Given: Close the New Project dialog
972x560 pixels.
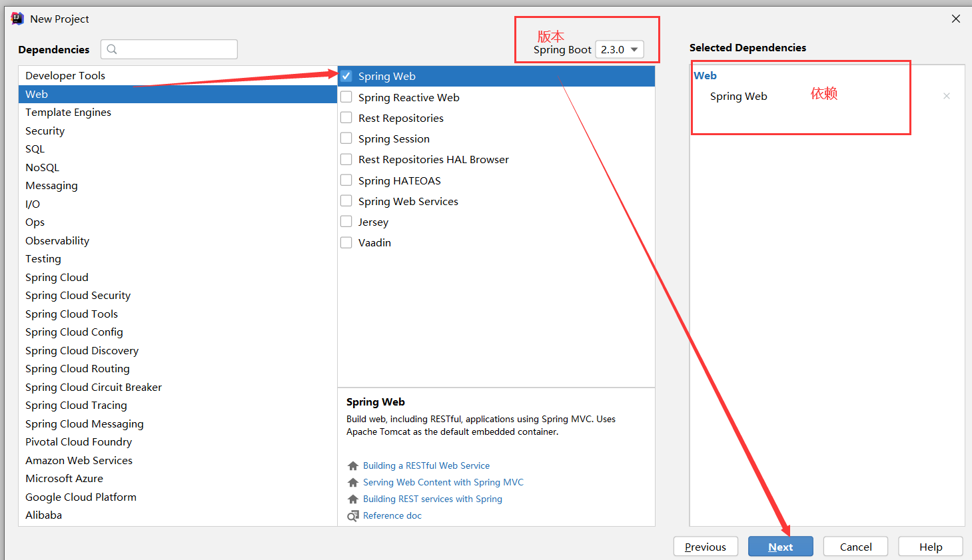Looking at the screenshot, I should point(956,19).
